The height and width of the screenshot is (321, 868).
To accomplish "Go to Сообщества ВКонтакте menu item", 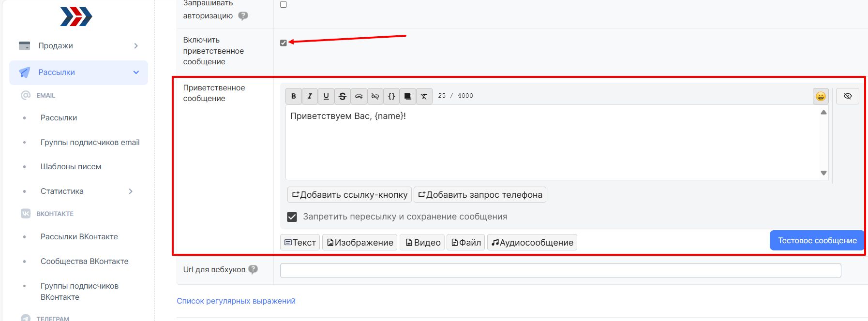I will [x=84, y=262].
